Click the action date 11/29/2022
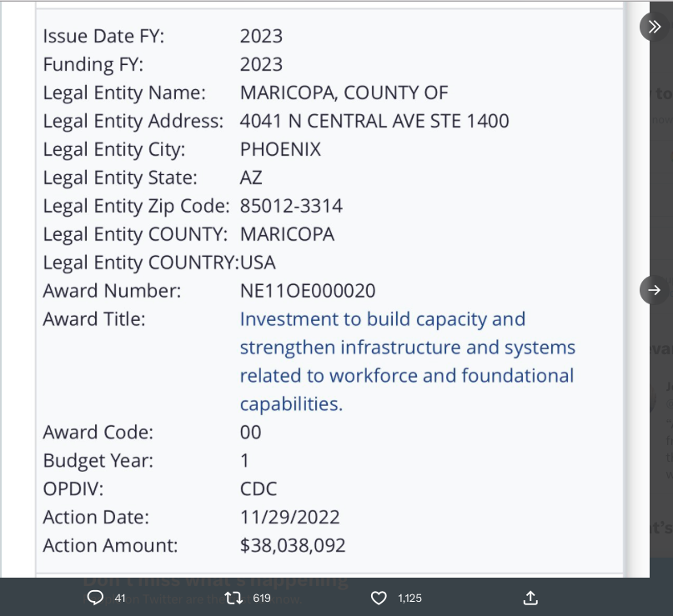 point(289,518)
